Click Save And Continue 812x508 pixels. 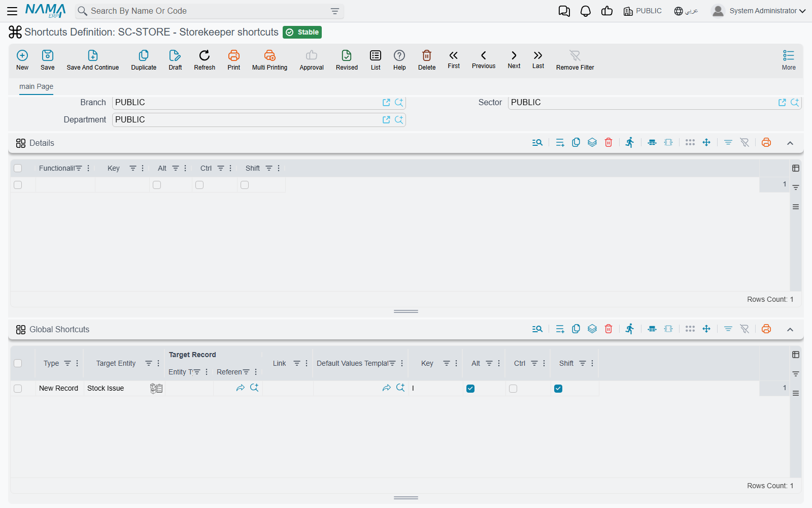pyautogui.click(x=93, y=60)
